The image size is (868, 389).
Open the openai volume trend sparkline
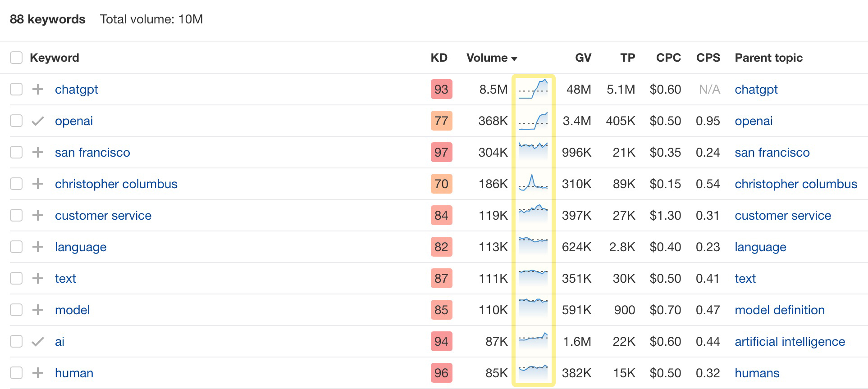point(533,121)
